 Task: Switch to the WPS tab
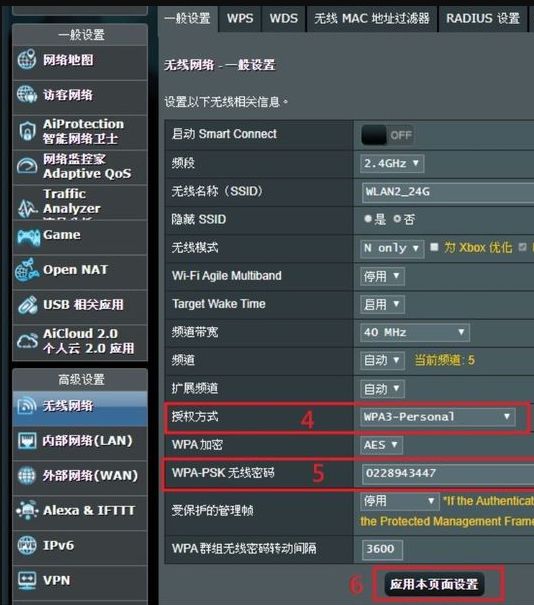click(240, 19)
